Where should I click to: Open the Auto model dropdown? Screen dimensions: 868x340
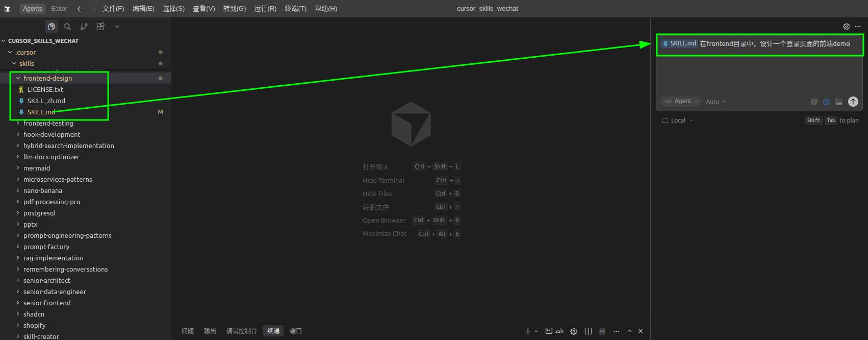pyautogui.click(x=716, y=102)
